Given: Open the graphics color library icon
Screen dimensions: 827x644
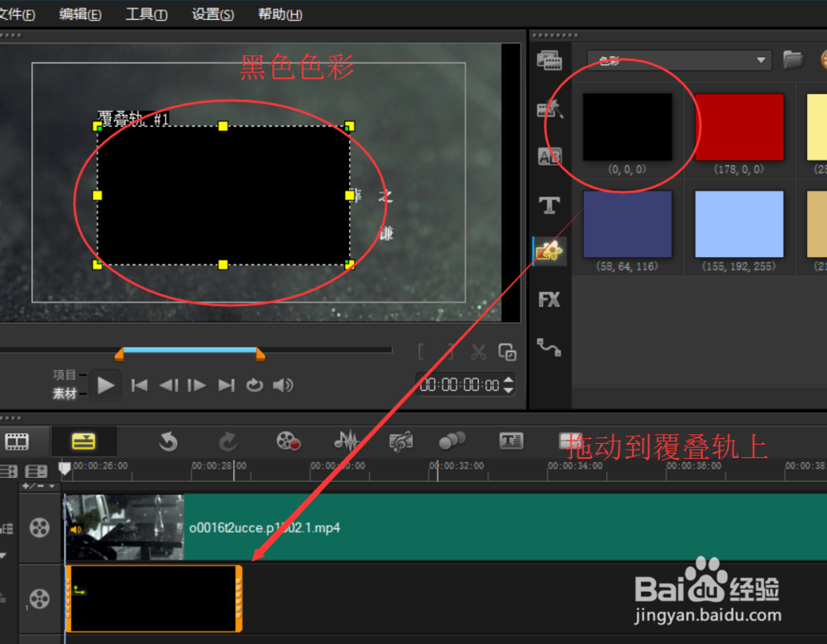Looking at the screenshot, I should pyautogui.click(x=549, y=251).
